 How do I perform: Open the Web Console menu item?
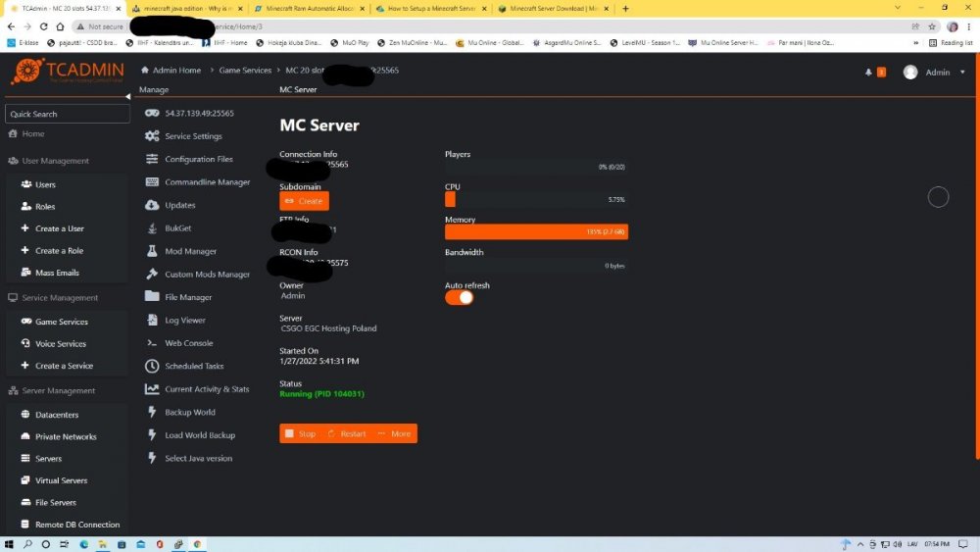point(188,343)
